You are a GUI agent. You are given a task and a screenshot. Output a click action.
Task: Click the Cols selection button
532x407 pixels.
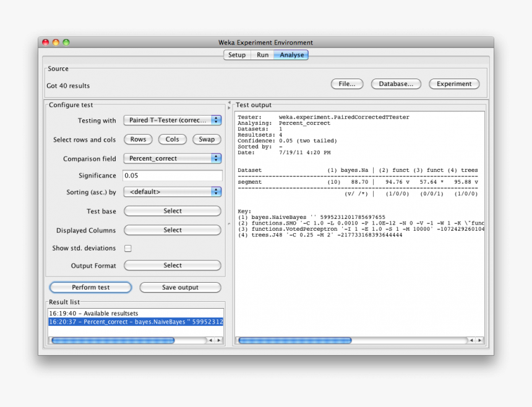[x=172, y=139]
